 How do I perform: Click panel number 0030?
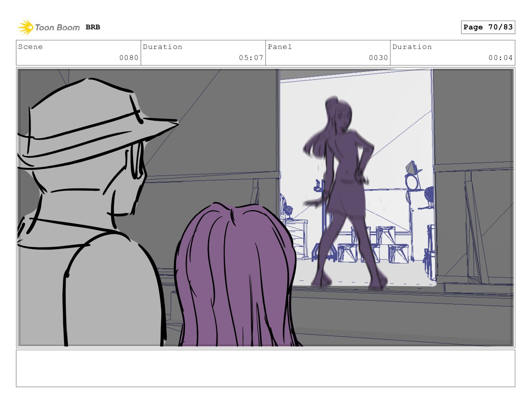378,58
